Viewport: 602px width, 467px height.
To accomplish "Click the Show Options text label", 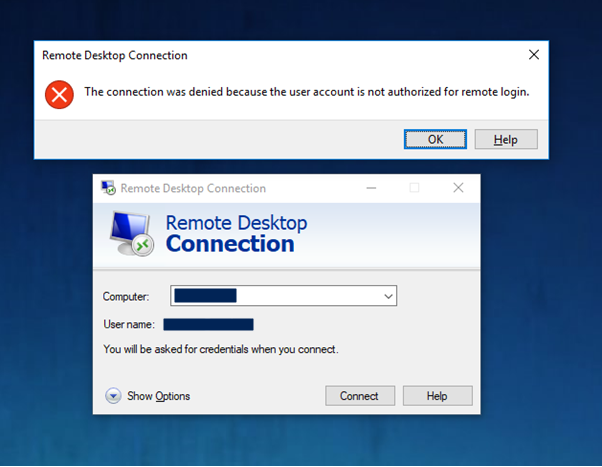I will [x=158, y=396].
